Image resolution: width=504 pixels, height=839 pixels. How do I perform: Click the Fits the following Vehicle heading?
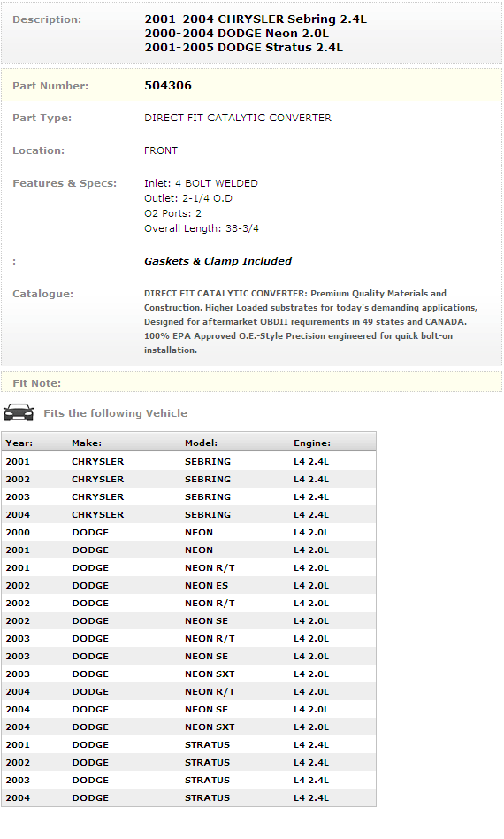point(116,413)
